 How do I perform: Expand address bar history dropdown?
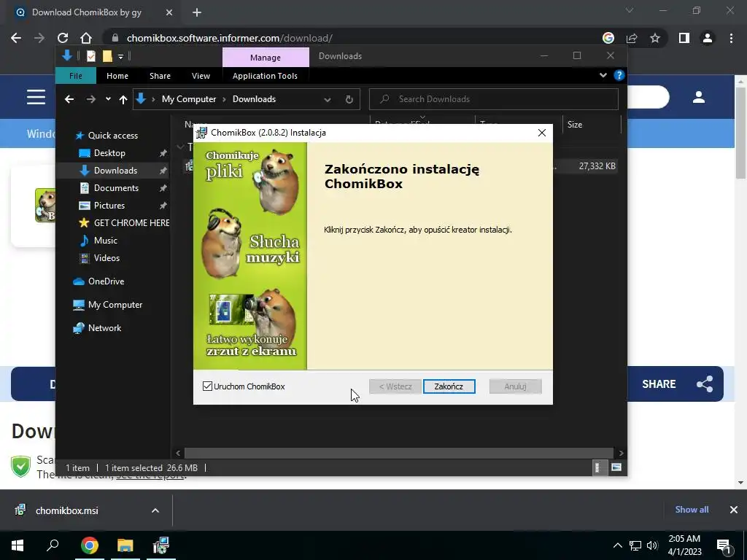pyautogui.click(x=328, y=99)
